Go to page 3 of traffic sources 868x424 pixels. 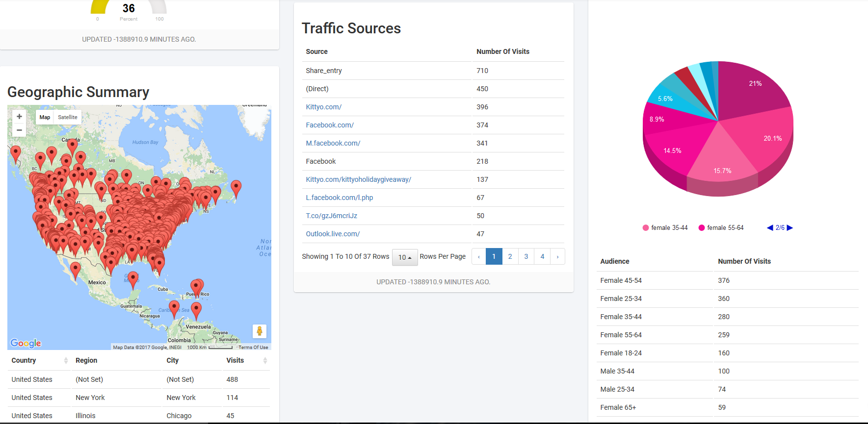526,256
